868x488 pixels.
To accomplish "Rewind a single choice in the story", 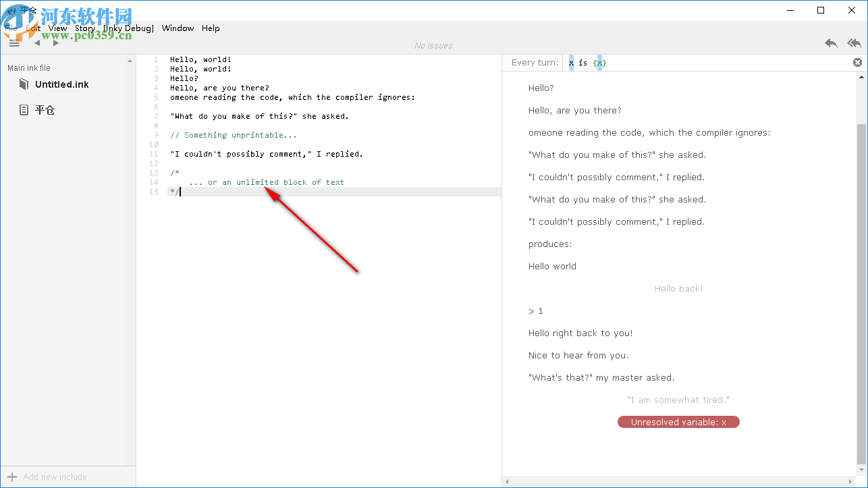I will pos(831,43).
